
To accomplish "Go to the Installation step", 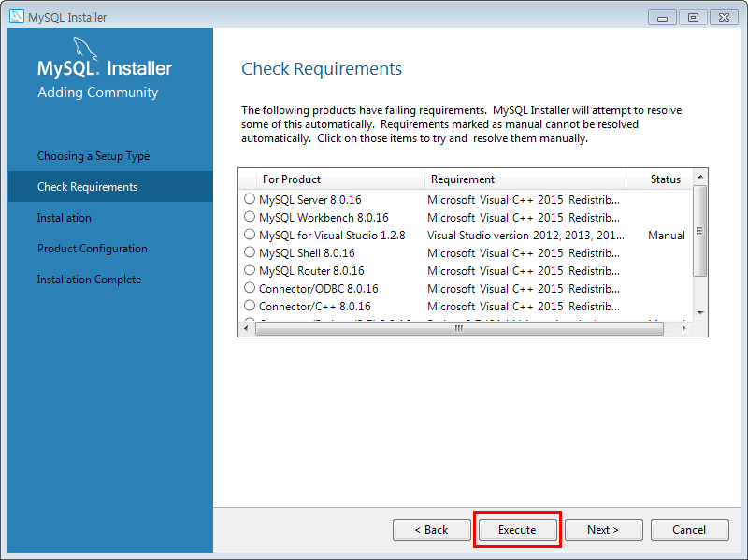I will (x=64, y=218).
